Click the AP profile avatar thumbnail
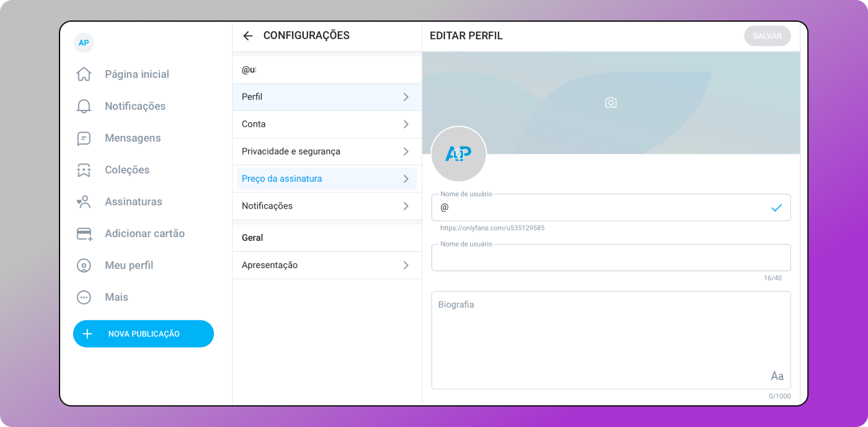Screen dimensions: 868x427 click(458, 155)
